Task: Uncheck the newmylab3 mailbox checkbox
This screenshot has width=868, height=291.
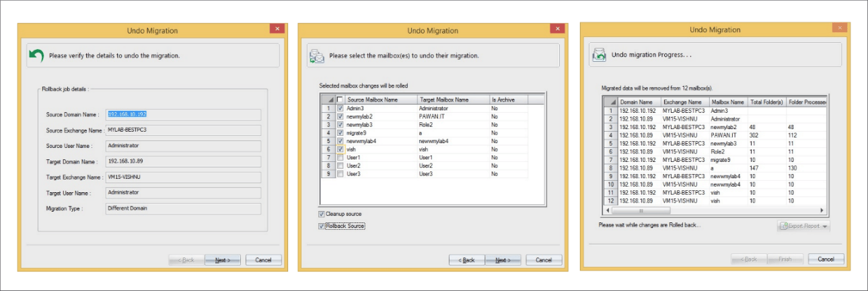Action: click(340, 124)
